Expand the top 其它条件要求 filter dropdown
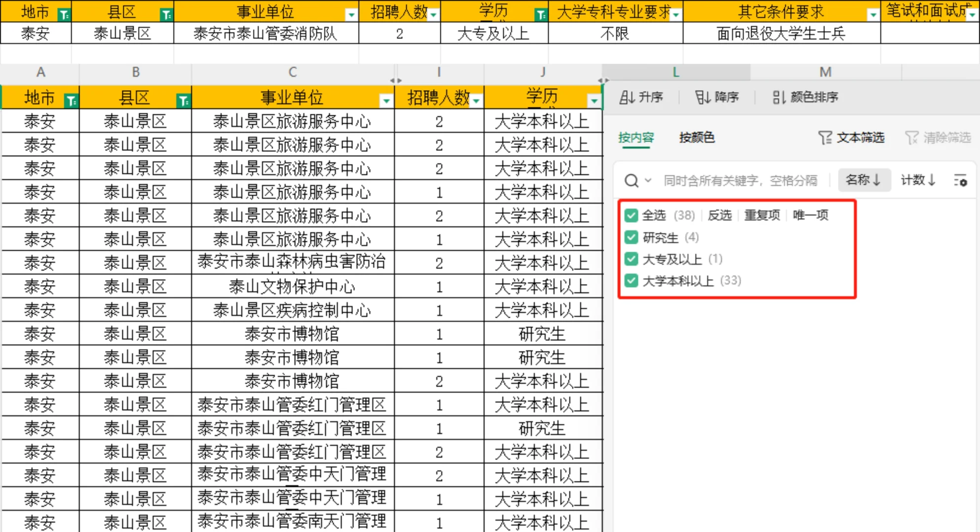 (x=873, y=15)
